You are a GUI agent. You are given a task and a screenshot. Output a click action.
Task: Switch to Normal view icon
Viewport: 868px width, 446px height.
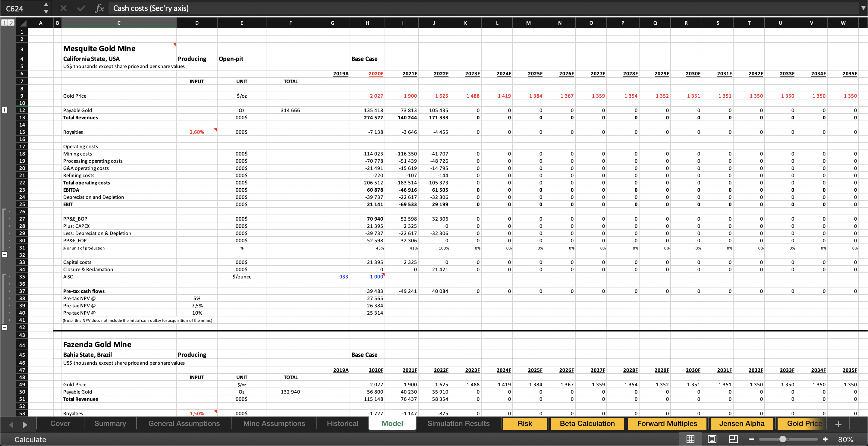690,439
